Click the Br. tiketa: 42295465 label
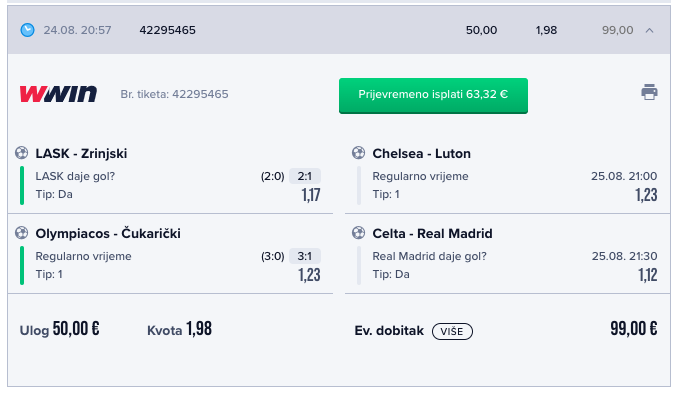The height and width of the screenshot is (393, 677). (x=174, y=94)
